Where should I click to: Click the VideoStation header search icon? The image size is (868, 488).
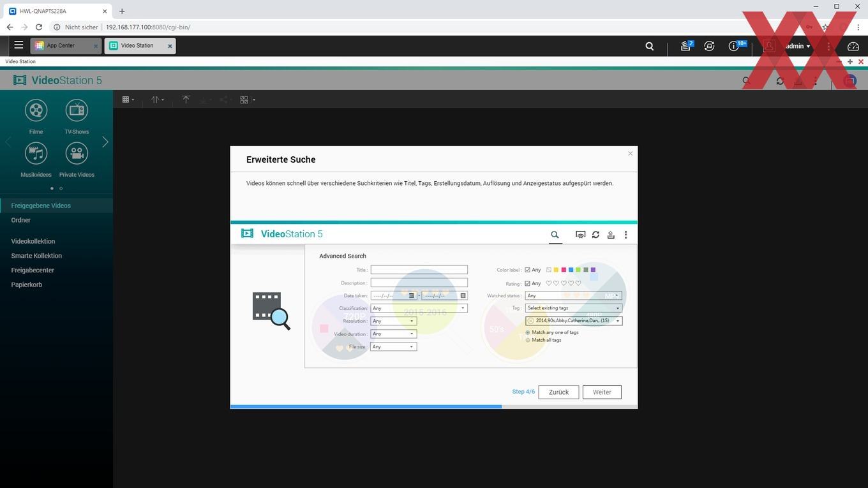pos(746,81)
